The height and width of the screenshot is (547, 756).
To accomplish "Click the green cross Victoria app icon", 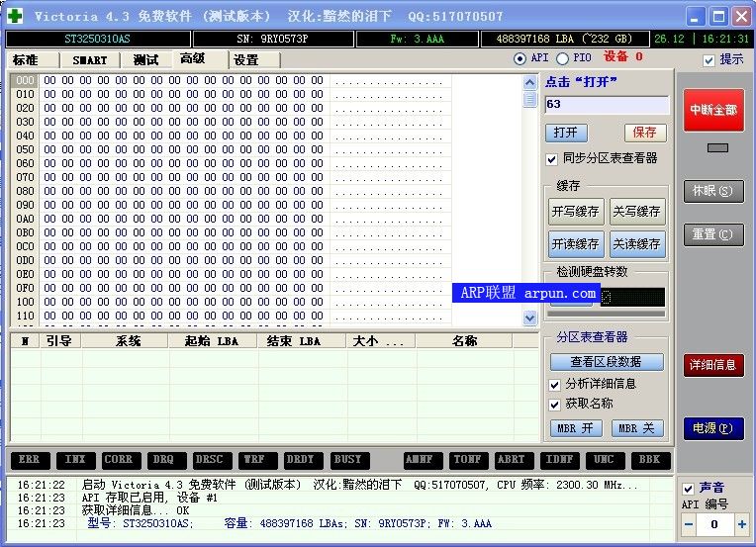I will pyautogui.click(x=15, y=16).
